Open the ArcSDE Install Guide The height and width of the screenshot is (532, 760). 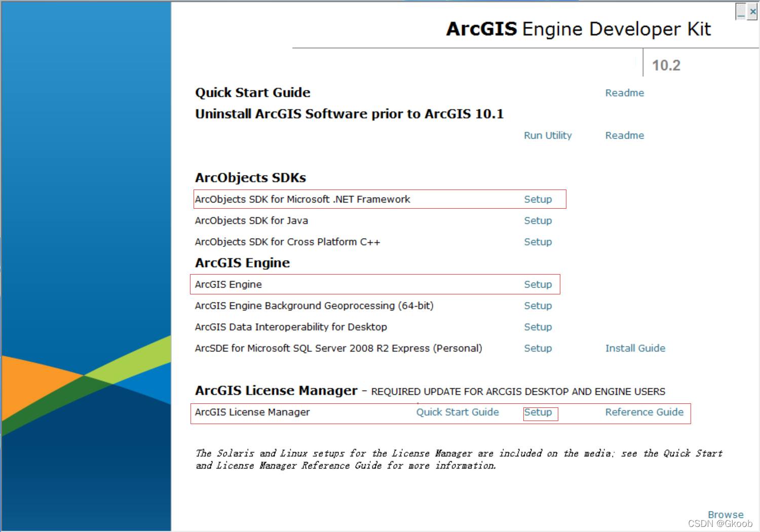635,348
